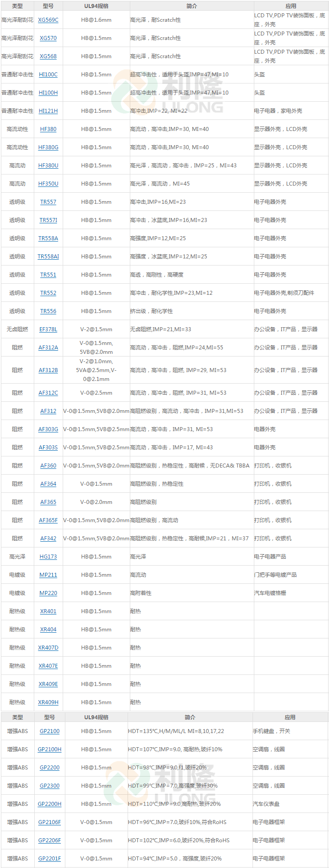Open the GP2100 reinforced ABS link
Viewport: 329px width, 868px height.
click(49, 731)
